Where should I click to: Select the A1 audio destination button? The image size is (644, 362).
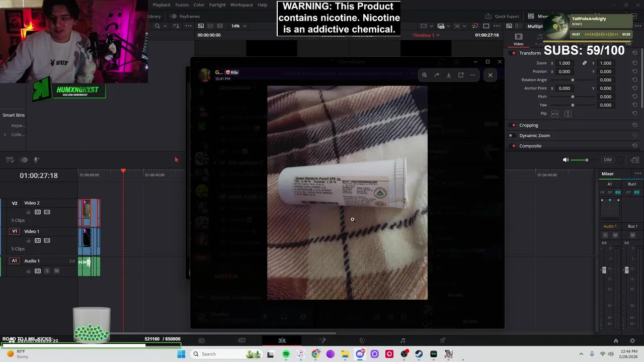[x=15, y=261]
